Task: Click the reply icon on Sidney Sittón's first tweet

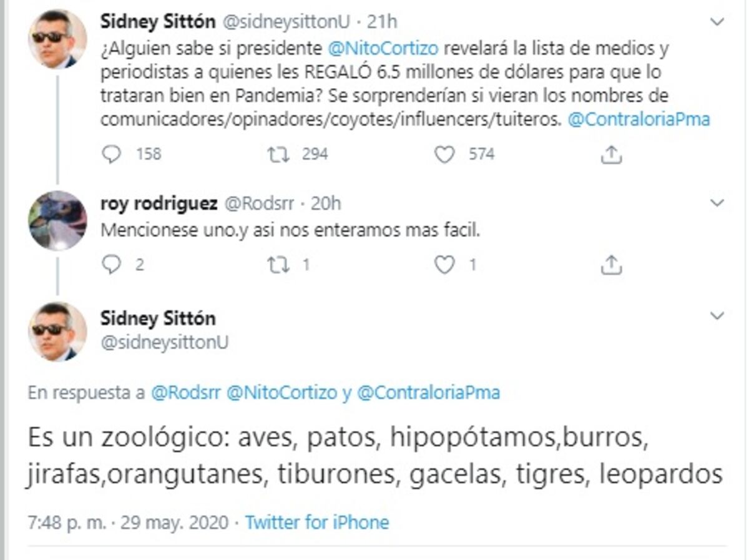Action: 113,154
